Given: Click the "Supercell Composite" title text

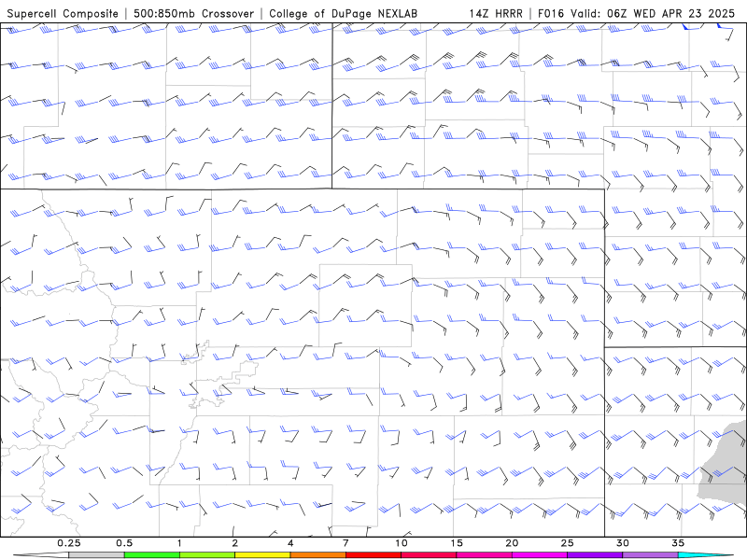Looking at the screenshot, I should (63, 13).
